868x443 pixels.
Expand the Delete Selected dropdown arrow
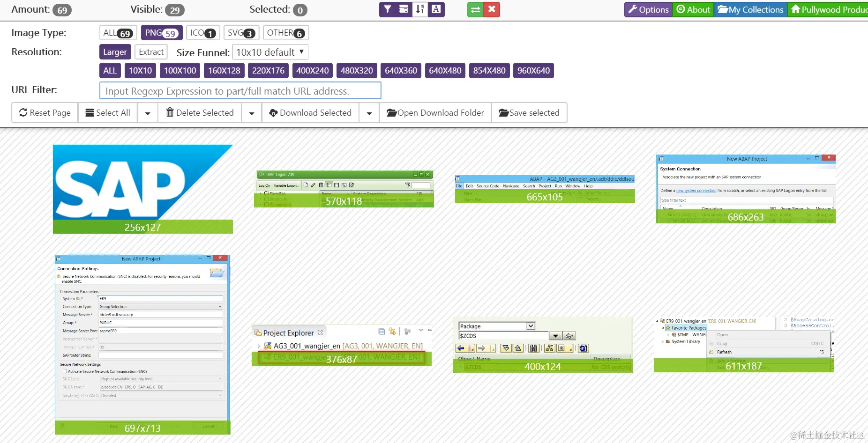[x=252, y=113]
